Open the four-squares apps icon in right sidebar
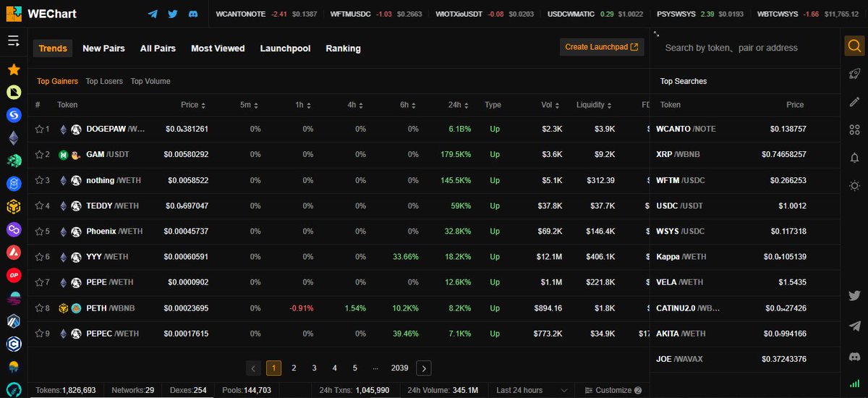Viewport: 868px width, 398px height. pos(854,130)
